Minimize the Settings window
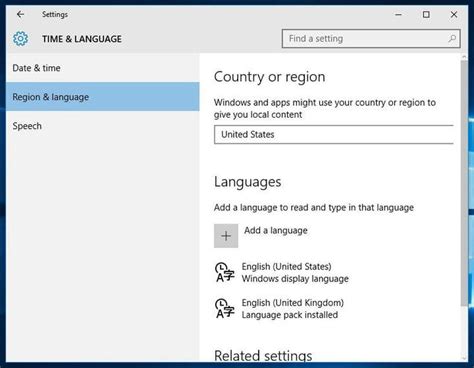 pyautogui.click(x=398, y=14)
